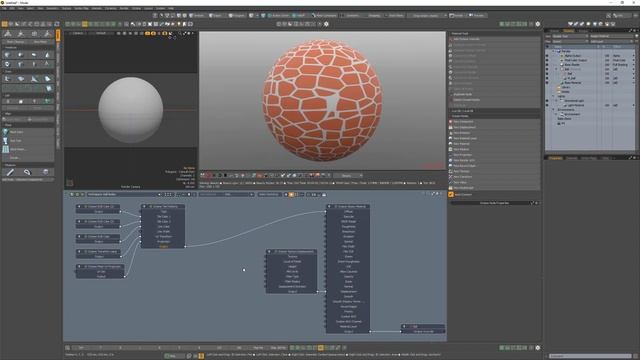Select the straight line stroke icon in toolbox

click(x=10, y=172)
